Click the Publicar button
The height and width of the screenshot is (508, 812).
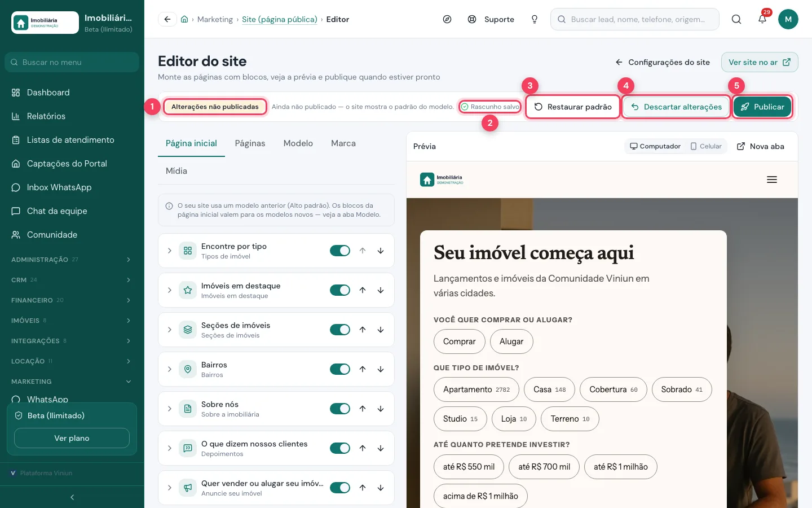click(x=762, y=107)
